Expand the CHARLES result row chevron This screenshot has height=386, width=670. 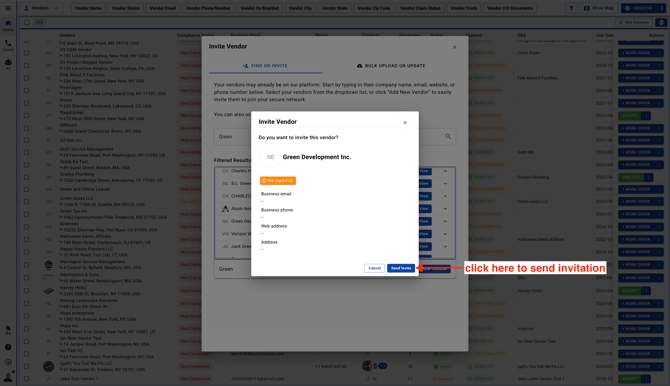pyautogui.click(x=445, y=196)
